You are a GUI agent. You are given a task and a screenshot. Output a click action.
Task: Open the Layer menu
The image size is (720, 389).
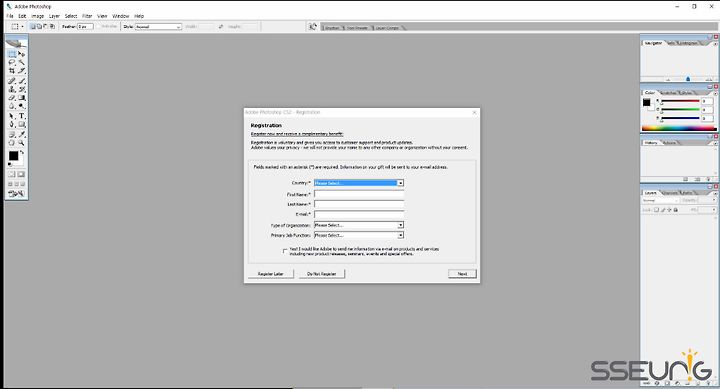54,16
